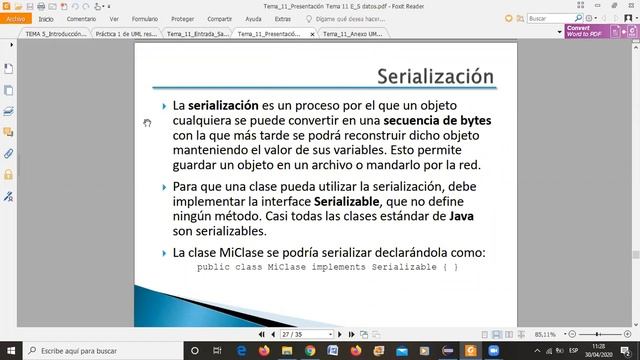Open search options gear dropdown
The width and height of the screenshot is (640, 360).
[591, 18]
